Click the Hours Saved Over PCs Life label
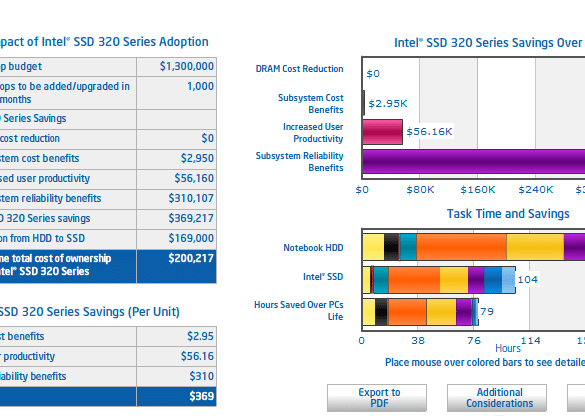The width and height of the screenshot is (585, 416). tap(298, 310)
